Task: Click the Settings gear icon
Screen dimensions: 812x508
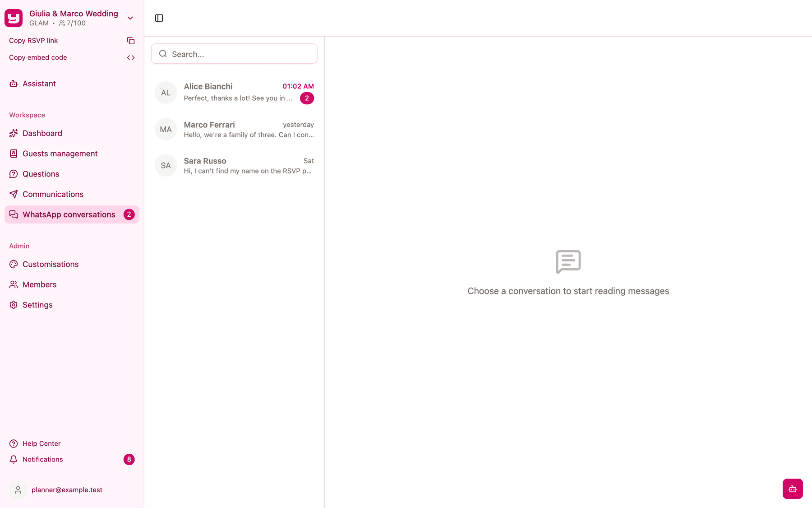Action: (14, 305)
